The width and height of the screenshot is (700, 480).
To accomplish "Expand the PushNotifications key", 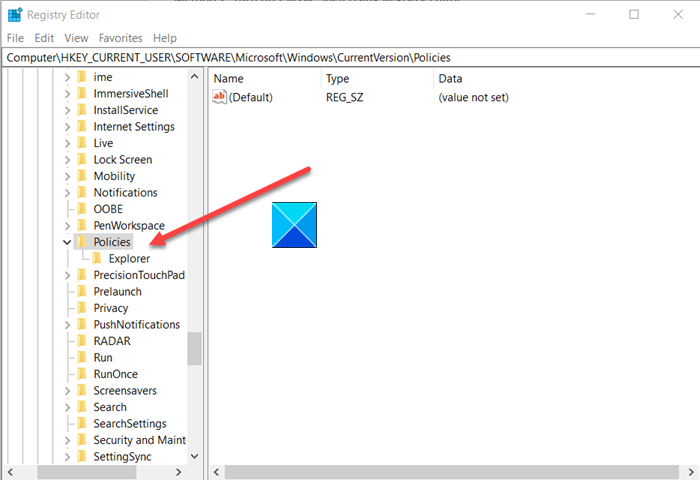I will [67, 325].
